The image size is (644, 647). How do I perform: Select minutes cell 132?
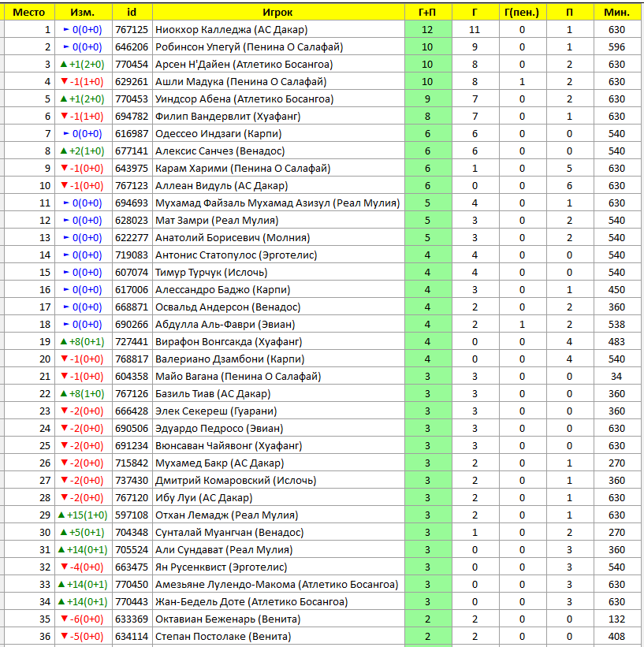click(617, 619)
